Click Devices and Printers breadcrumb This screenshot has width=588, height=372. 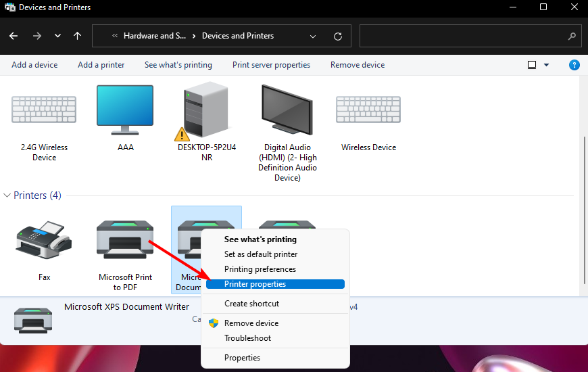coord(238,36)
